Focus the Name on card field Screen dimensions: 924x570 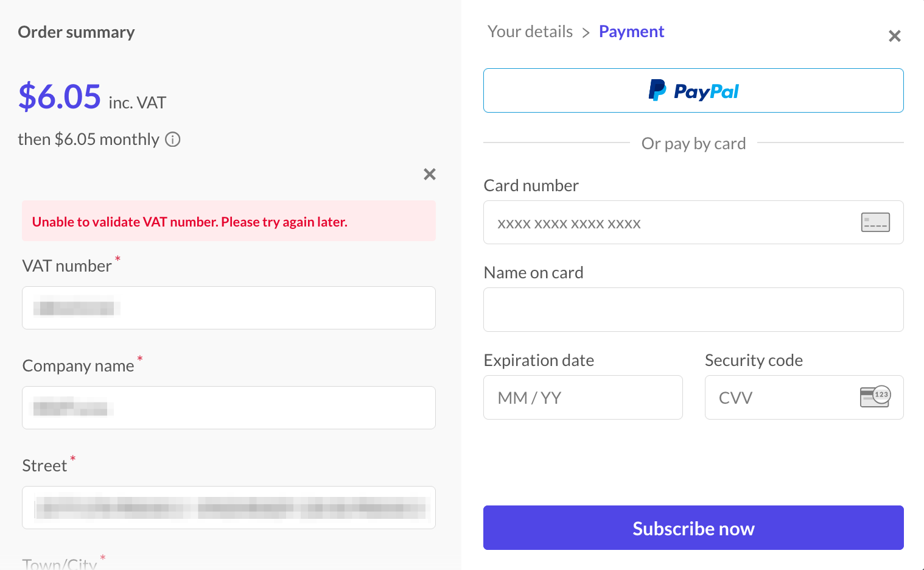coord(693,309)
